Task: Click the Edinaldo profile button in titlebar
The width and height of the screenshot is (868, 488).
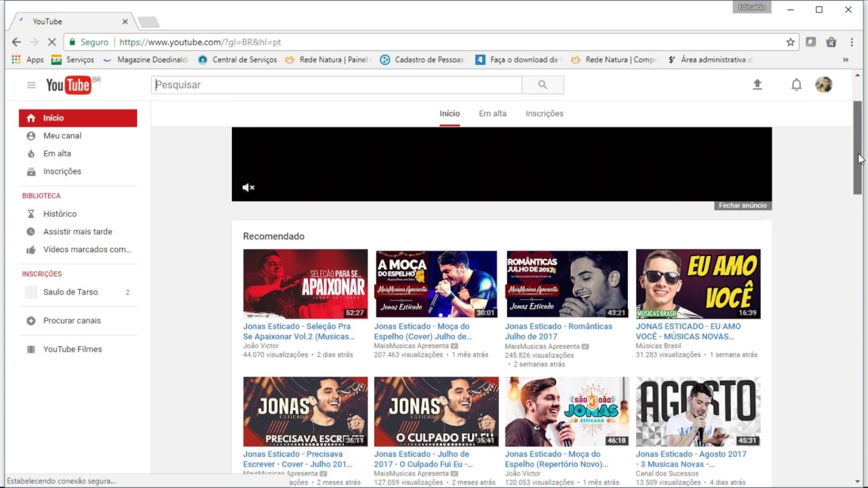Action: click(x=751, y=7)
